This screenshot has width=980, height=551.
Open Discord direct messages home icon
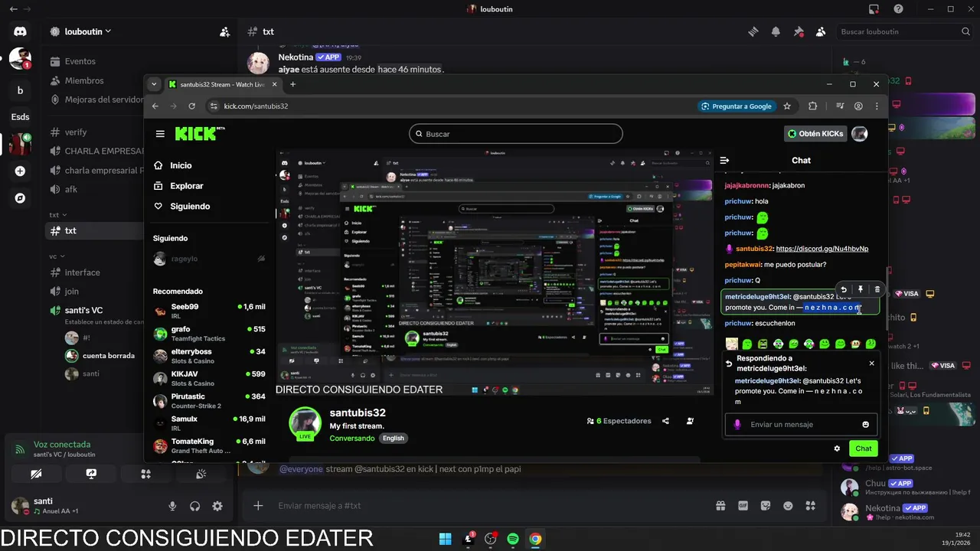20,31
